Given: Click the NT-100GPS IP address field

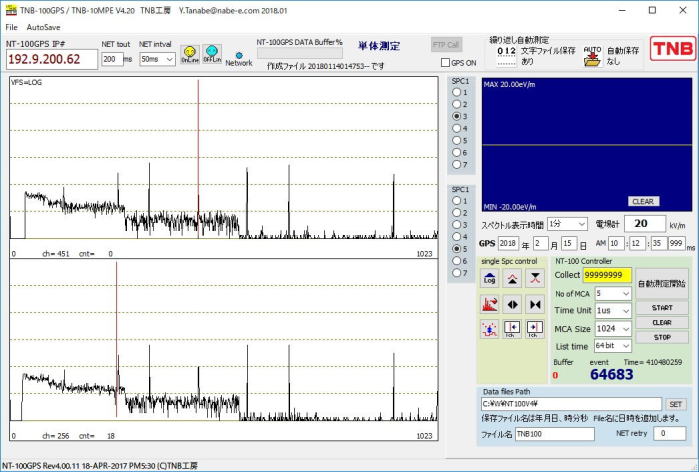Looking at the screenshot, I should point(52,59).
